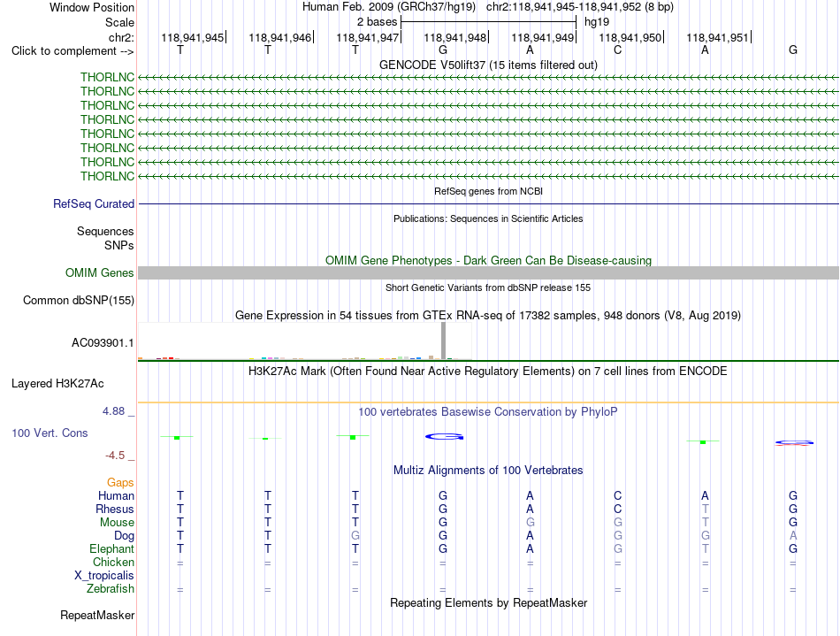Click the Window Position track label
840x636 pixels.
tap(92, 7)
